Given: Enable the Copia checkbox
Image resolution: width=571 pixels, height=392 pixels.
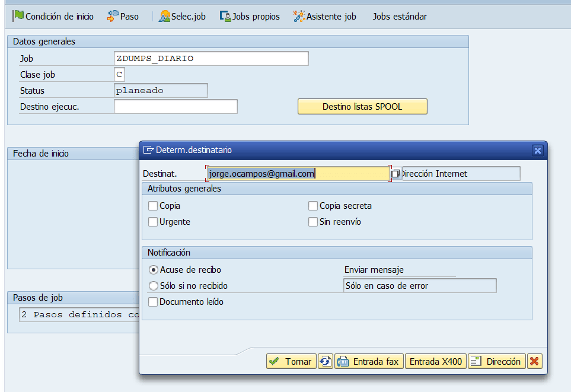Looking at the screenshot, I should [153, 206].
